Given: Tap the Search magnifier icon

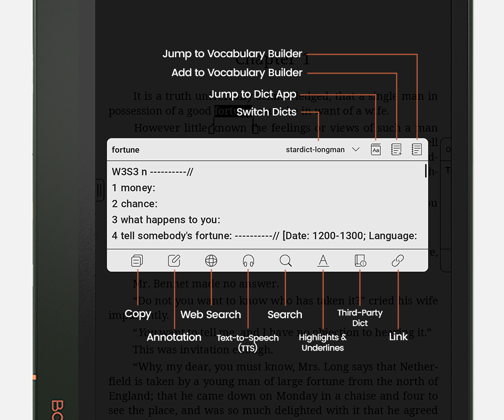Looking at the screenshot, I should coord(285,260).
